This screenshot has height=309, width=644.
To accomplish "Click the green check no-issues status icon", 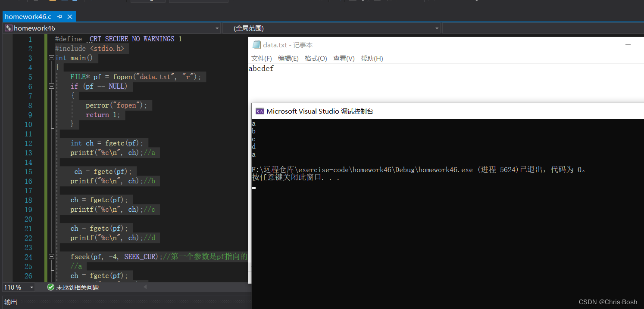I will tap(51, 287).
